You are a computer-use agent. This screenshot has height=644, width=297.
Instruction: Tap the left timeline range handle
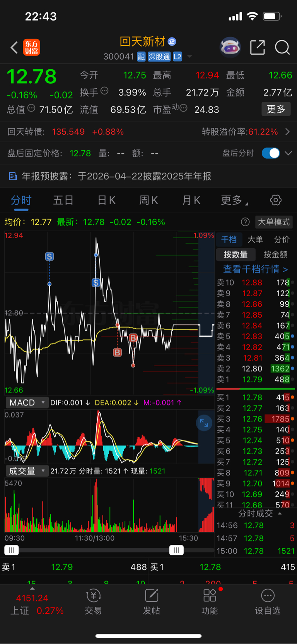pos(12,550)
